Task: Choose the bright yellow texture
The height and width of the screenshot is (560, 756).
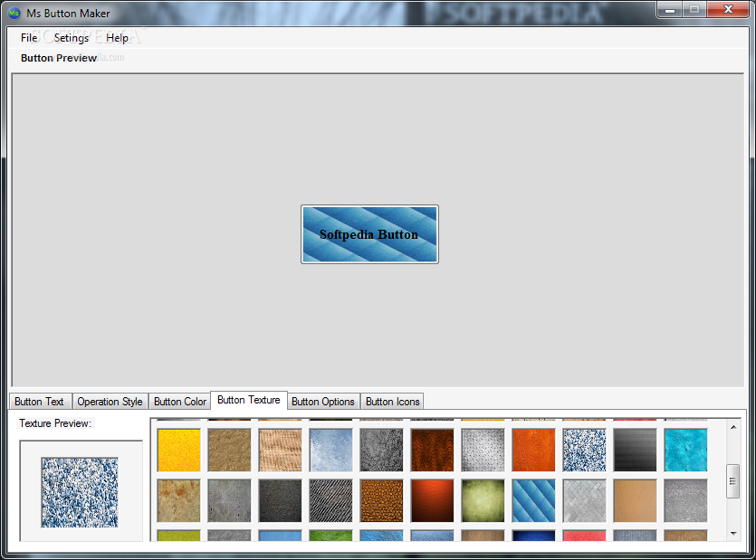Action: tap(179, 451)
